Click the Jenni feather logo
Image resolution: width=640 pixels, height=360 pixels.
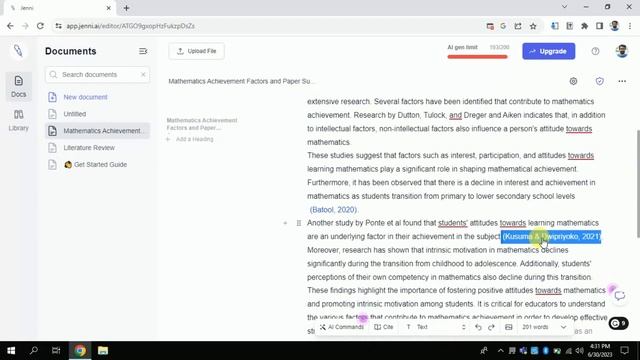pos(18,51)
